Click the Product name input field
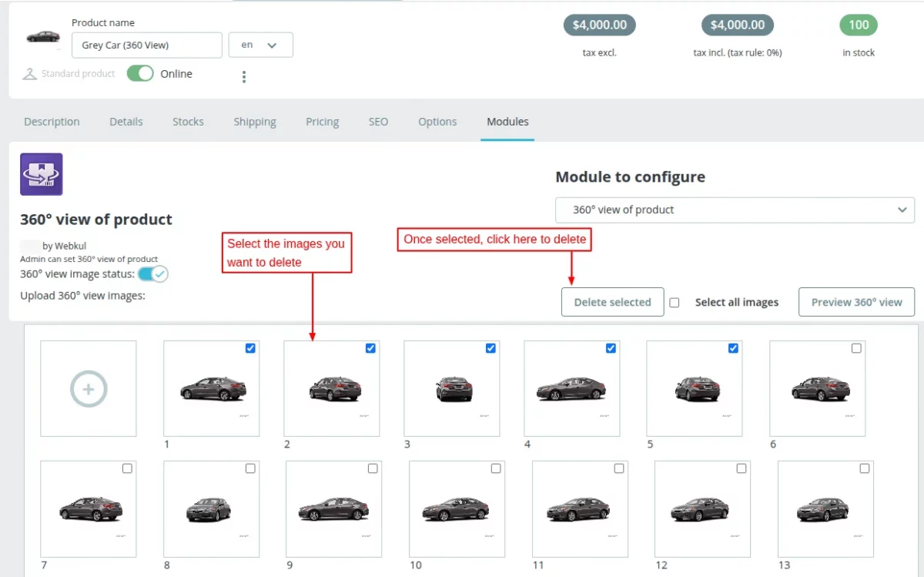 (146, 45)
